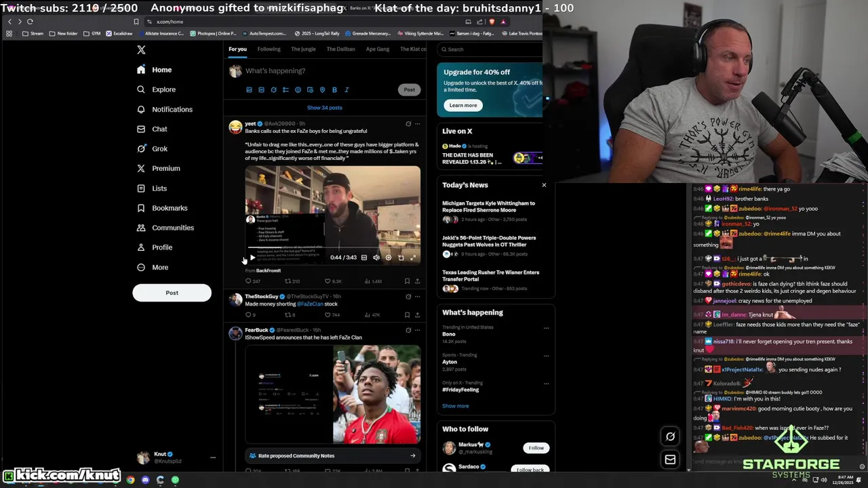Image resolution: width=868 pixels, height=488 pixels.
Task: Open the floating messages envelope button
Action: (670, 460)
